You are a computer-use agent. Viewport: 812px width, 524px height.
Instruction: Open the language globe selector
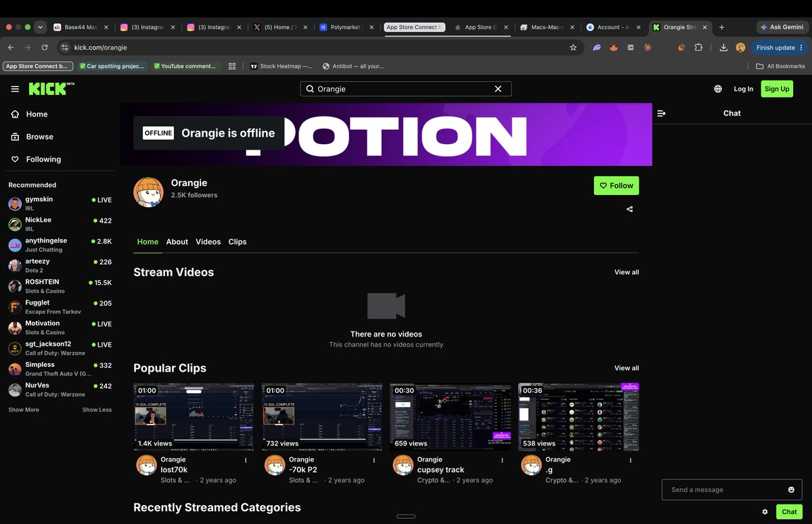[x=718, y=89]
